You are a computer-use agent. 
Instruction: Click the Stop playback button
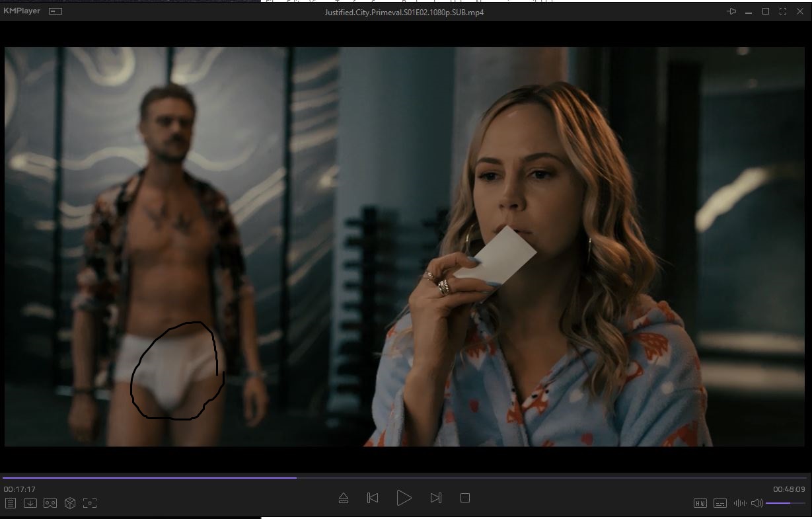click(465, 498)
